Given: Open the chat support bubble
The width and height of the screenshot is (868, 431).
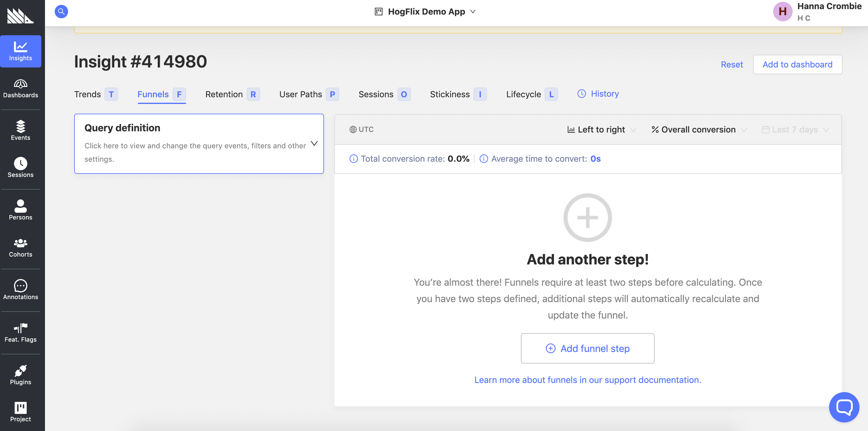Looking at the screenshot, I should click(x=844, y=407).
